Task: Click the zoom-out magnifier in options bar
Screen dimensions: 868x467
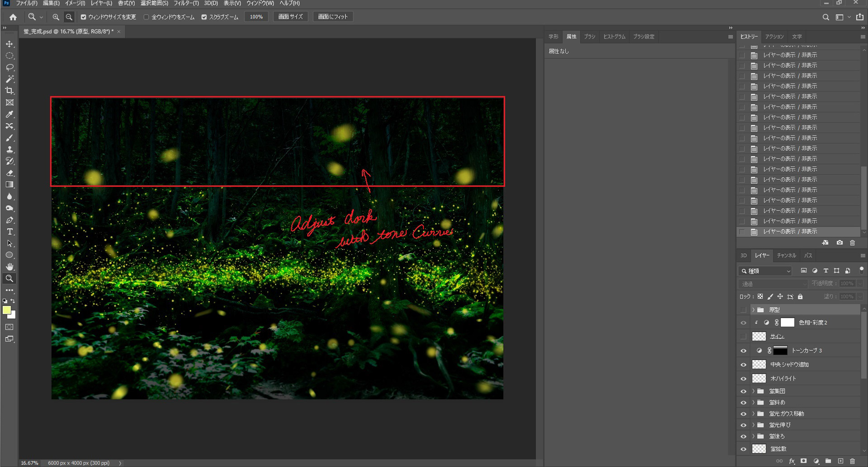Action: pos(69,17)
